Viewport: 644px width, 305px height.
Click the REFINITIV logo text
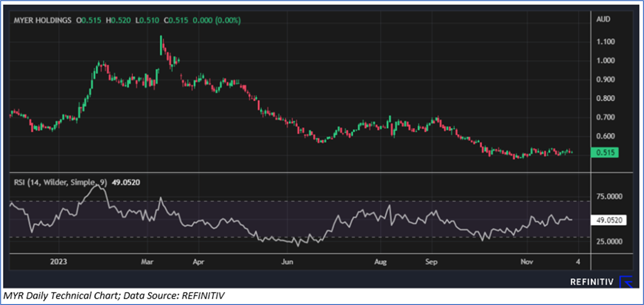592,282
